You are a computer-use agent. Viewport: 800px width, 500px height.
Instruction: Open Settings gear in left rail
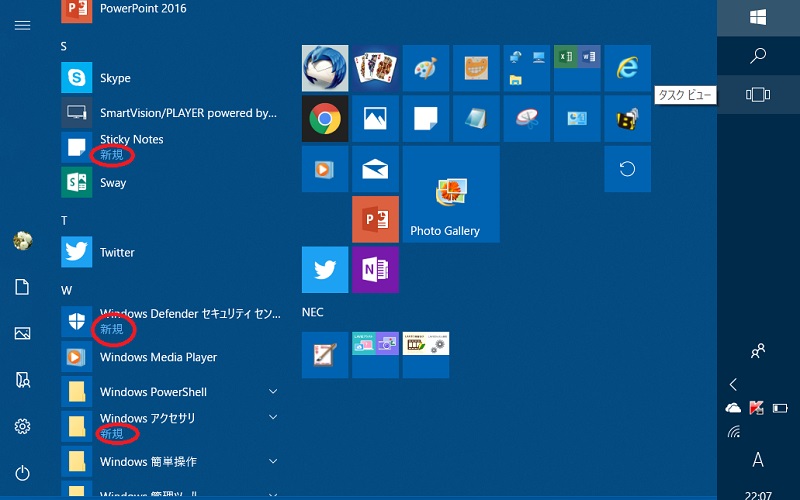[22, 426]
